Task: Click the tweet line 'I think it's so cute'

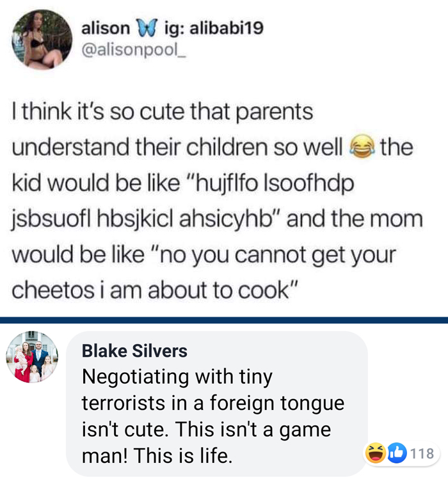Action: pyautogui.click(x=163, y=111)
